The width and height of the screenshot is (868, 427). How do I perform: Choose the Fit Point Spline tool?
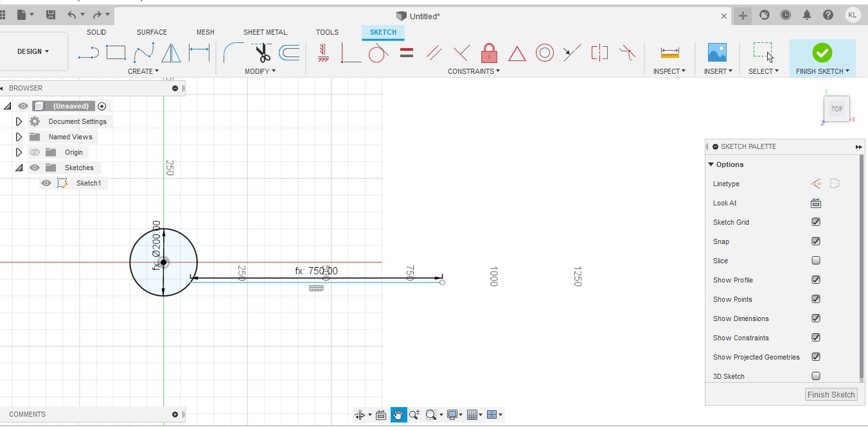click(143, 53)
